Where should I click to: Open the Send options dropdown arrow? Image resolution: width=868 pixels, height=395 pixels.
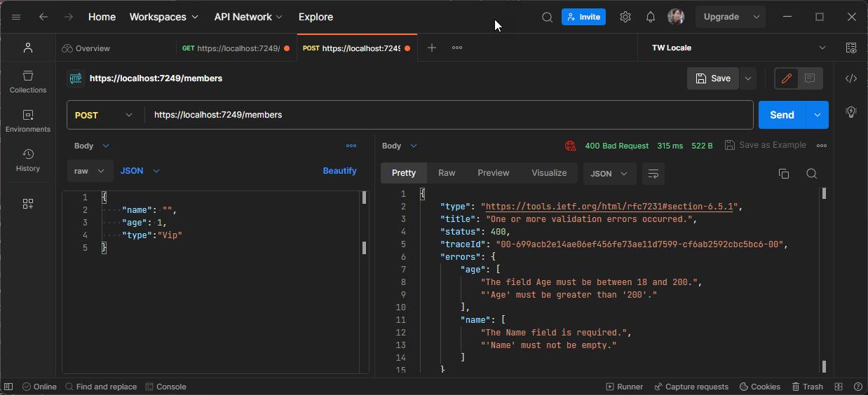point(818,115)
